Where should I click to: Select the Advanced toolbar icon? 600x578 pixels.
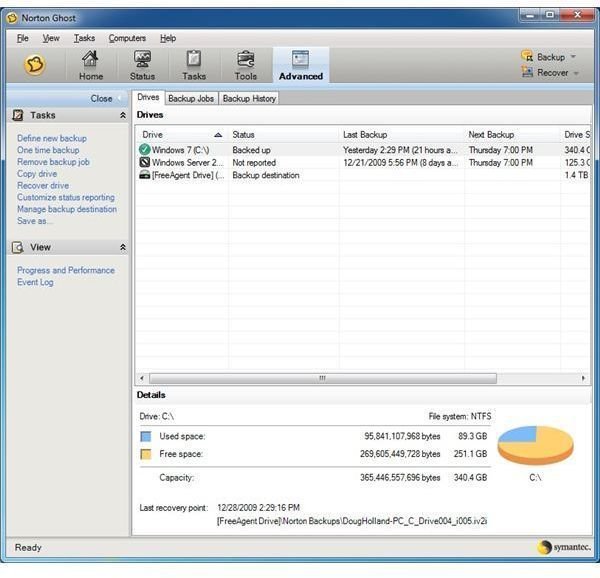301,65
